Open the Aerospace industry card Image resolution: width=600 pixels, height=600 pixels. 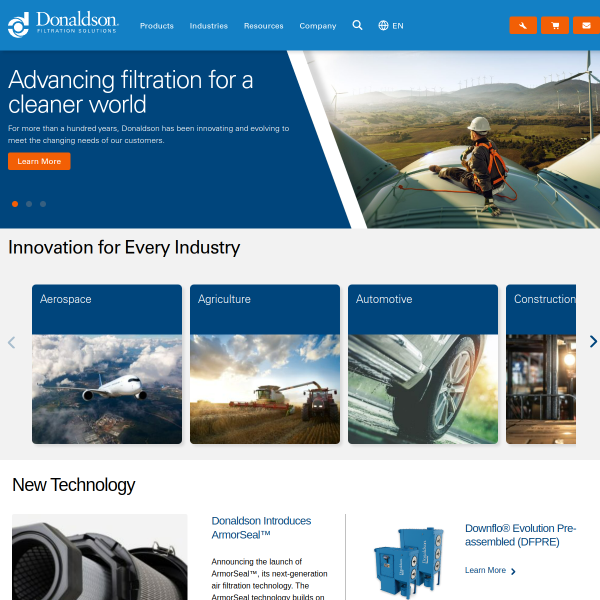tap(107, 364)
